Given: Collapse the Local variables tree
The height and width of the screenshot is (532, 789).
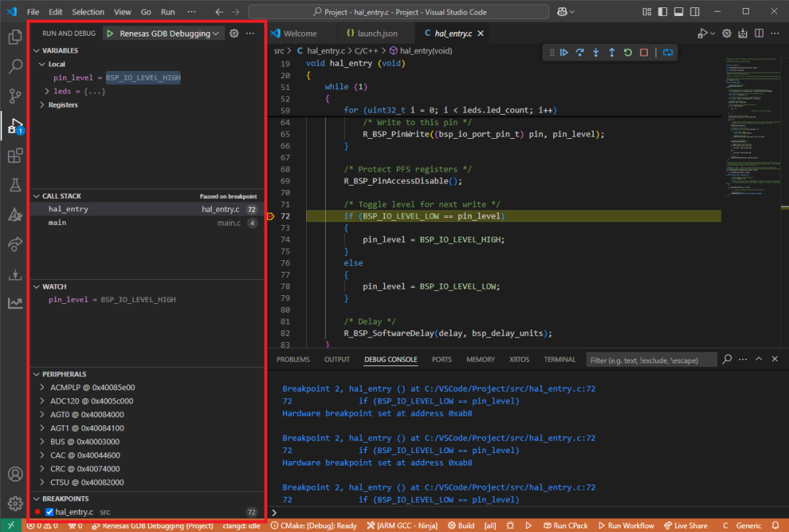Looking at the screenshot, I should point(42,64).
